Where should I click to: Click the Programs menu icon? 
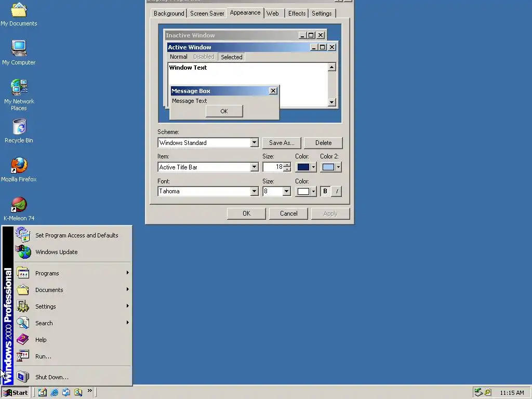click(x=23, y=273)
